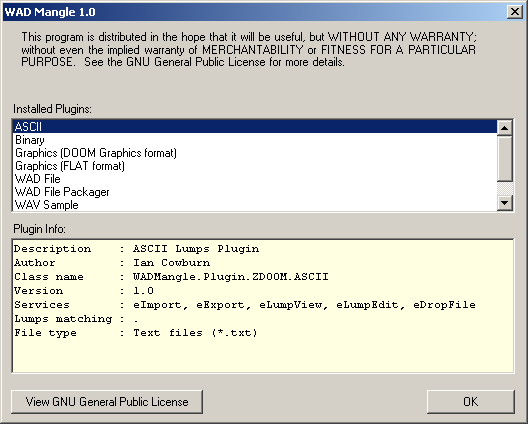Choose Graphics (DOOM Graphics format) plugin
The image size is (528, 424).
tap(255, 153)
